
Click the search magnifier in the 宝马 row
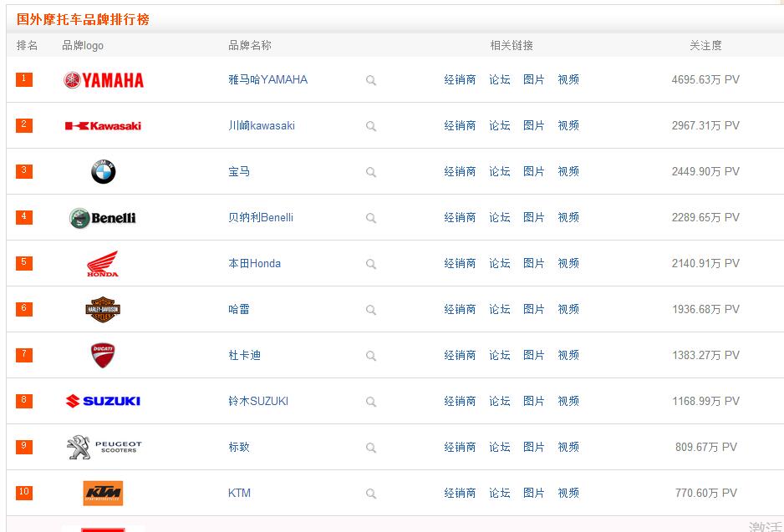pos(370,172)
